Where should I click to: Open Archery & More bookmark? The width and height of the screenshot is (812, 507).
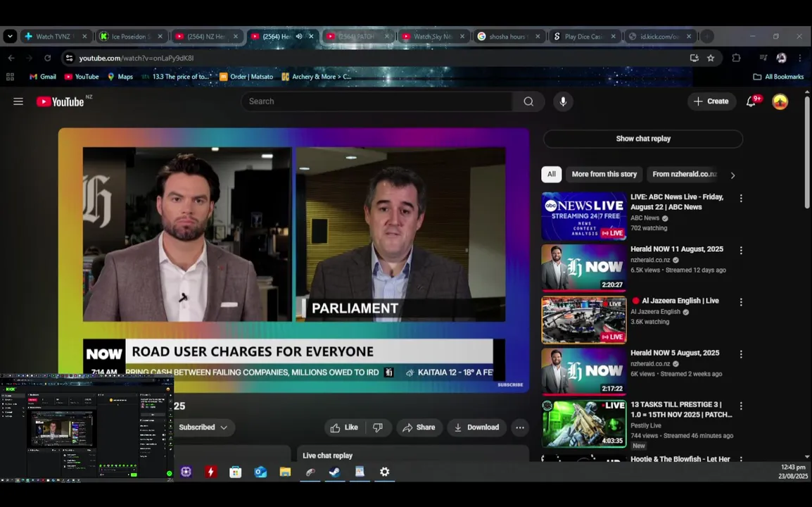pos(317,77)
